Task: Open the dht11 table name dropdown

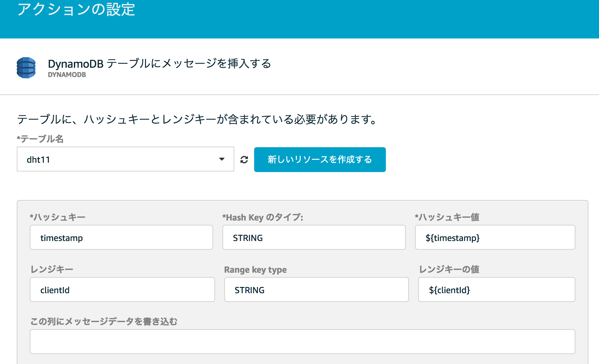Action: [x=125, y=159]
